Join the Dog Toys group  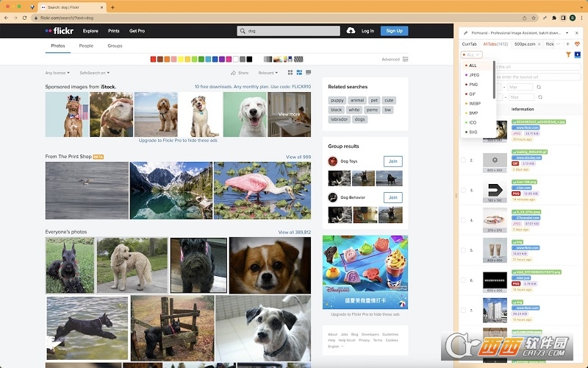click(393, 161)
